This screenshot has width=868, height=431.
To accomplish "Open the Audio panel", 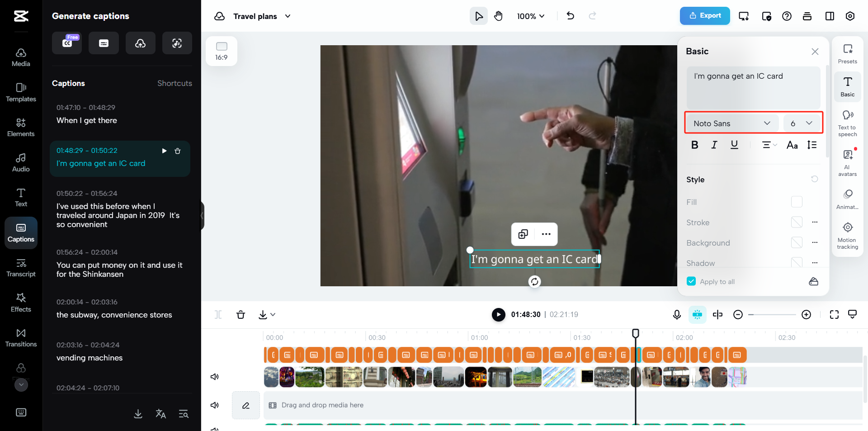I will 21,163.
